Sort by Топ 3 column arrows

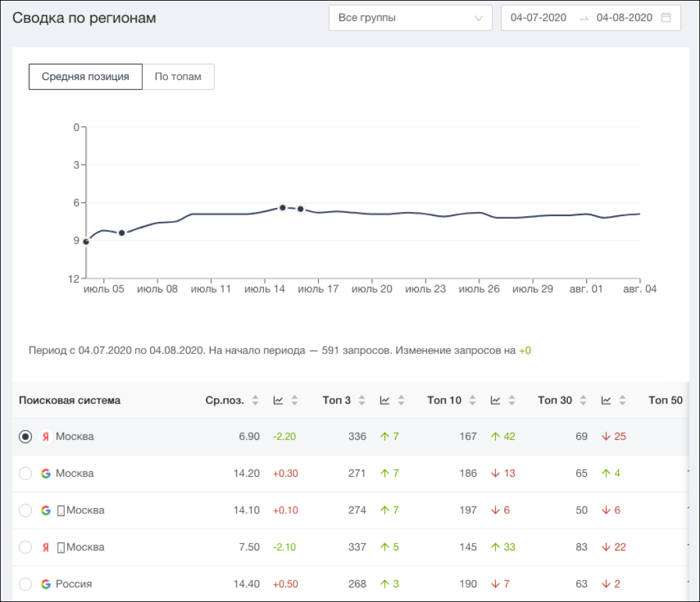click(x=361, y=401)
